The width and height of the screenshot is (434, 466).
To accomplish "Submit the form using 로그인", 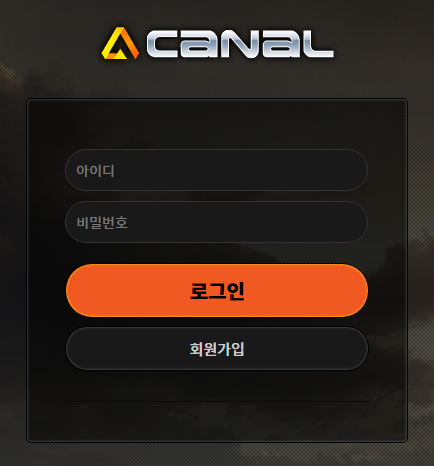I will (217, 290).
